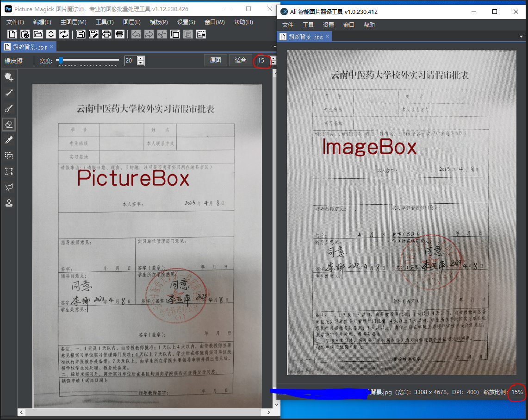Click the horizontal scrollbar right arrow
Screen dimensions: 528x420
pyautogui.click(x=269, y=412)
